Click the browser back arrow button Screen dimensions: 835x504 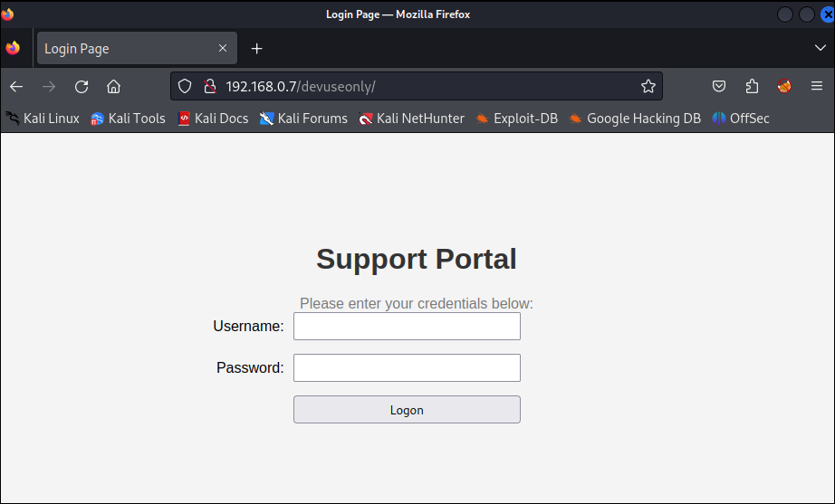coord(16,87)
